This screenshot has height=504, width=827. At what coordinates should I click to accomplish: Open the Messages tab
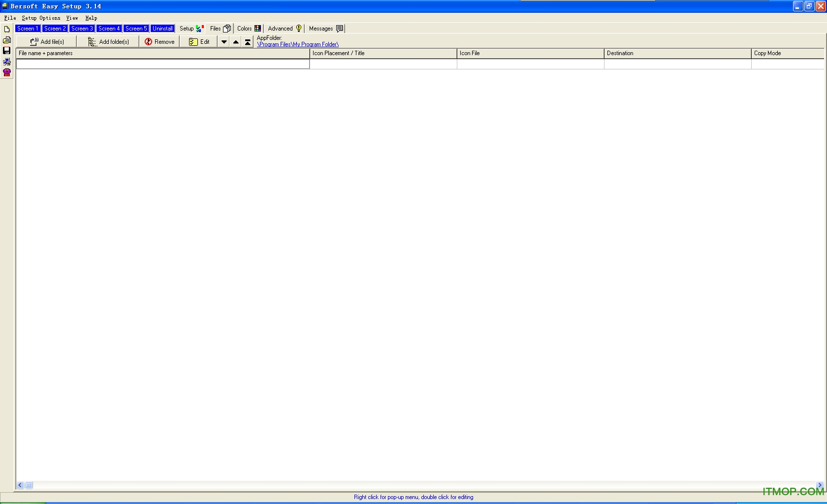326,29
